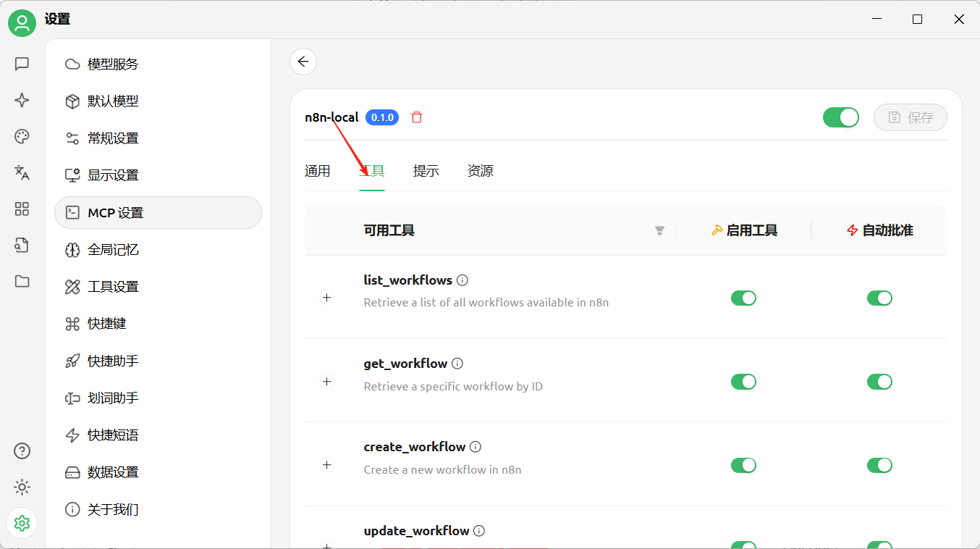Viewport: 980px width, 549px height.
Task: Open the knowledge base document icon
Action: pos(22,246)
